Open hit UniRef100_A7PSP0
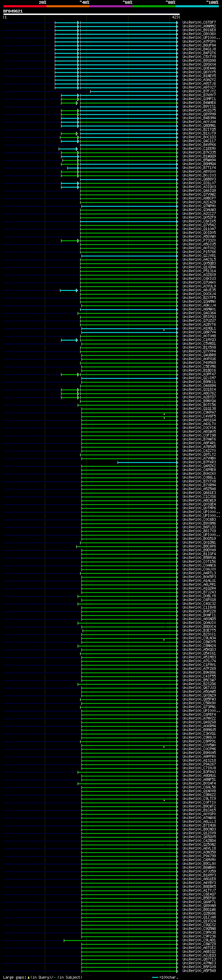This screenshot has height=980, width=222. (x=199, y=41)
